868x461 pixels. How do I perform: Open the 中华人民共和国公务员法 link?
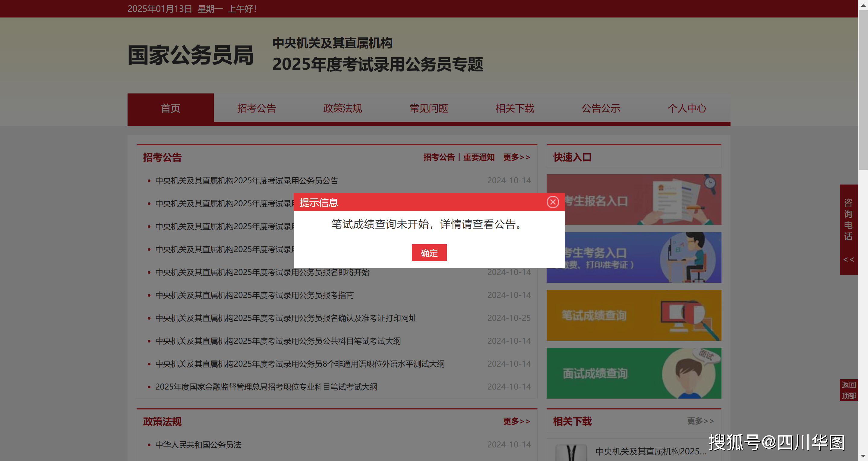click(198, 445)
